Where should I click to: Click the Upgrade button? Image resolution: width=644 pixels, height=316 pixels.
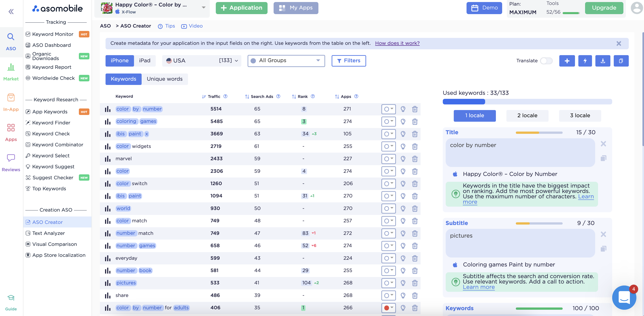604,8
